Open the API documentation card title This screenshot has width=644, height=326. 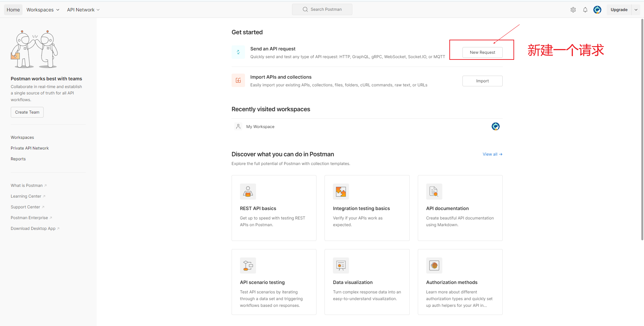pos(447,208)
